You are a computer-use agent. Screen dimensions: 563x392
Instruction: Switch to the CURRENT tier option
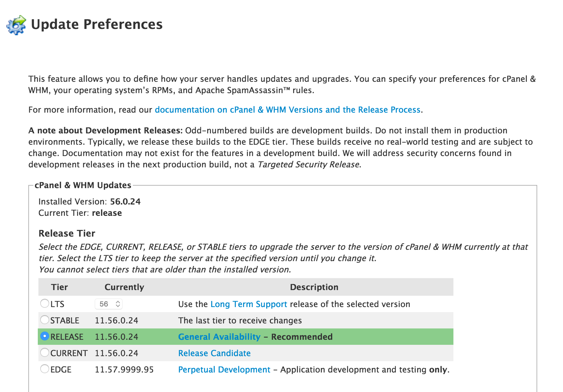45,353
